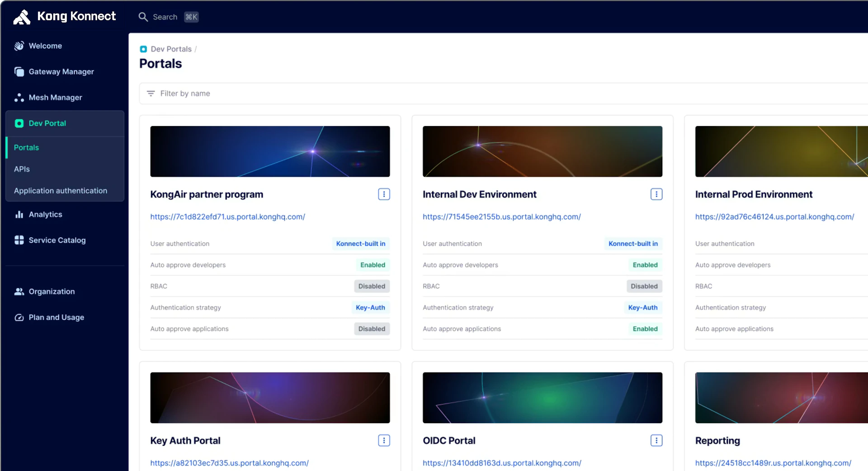This screenshot has height=471, width=868.
Task: Open the Welcome page label
Action: pos(45,46)
